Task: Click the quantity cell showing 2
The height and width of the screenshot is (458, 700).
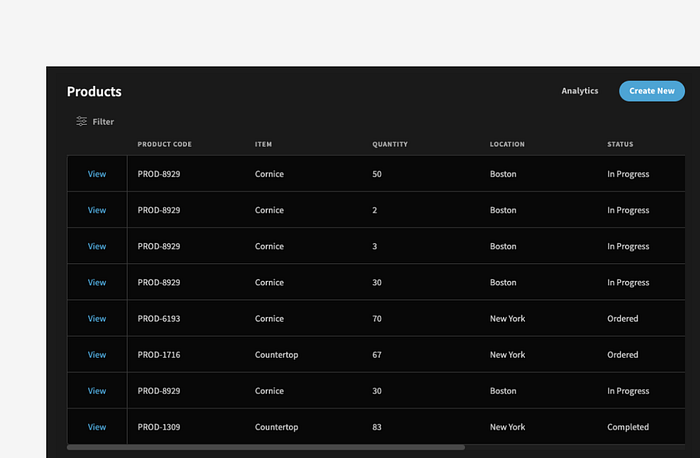Action: (375, 210)
